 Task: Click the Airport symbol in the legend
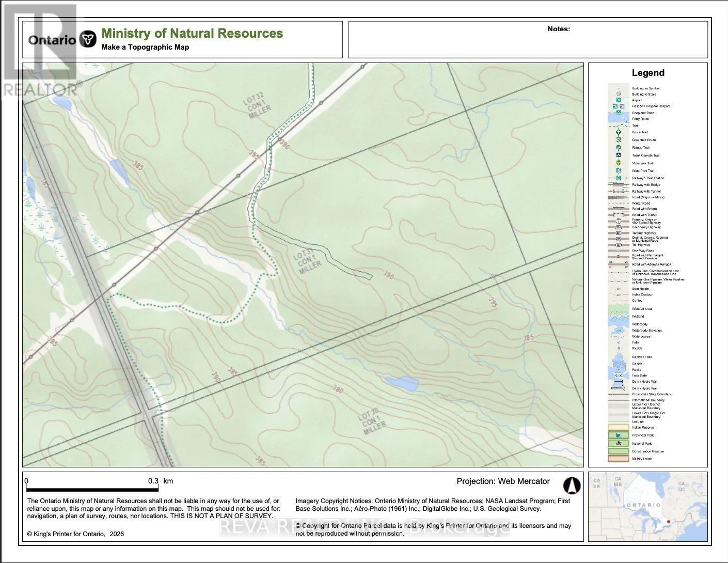tap(618, 100)
